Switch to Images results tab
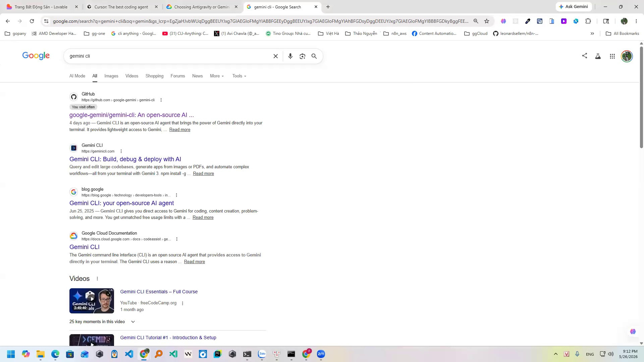This screenshot has width=644, height=362. 111,76
